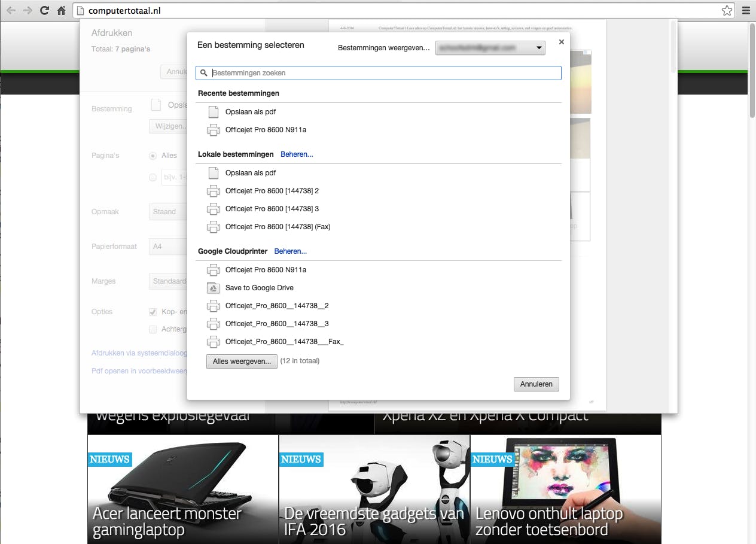
Task: Toggle the 'Kop-' headers and footers checkbox
Action: point(153,312)
